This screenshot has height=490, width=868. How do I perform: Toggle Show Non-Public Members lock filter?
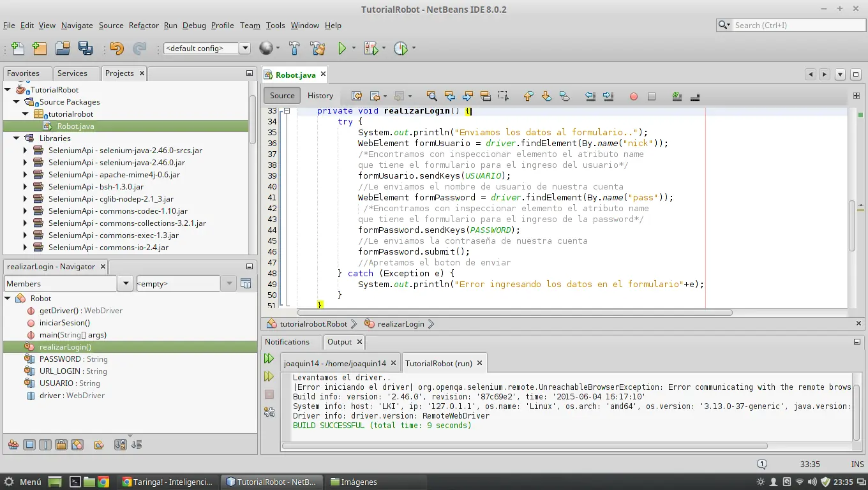[x=61, y=445]
